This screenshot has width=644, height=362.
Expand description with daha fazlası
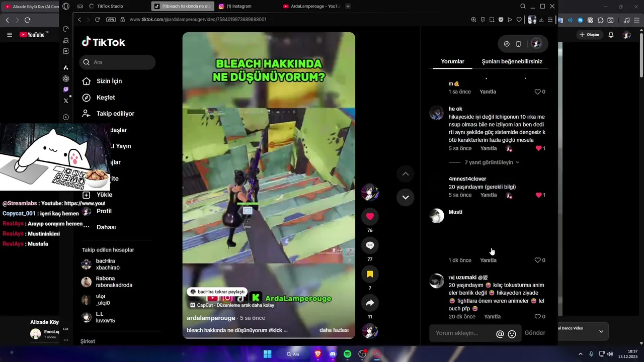pos(334,330)
